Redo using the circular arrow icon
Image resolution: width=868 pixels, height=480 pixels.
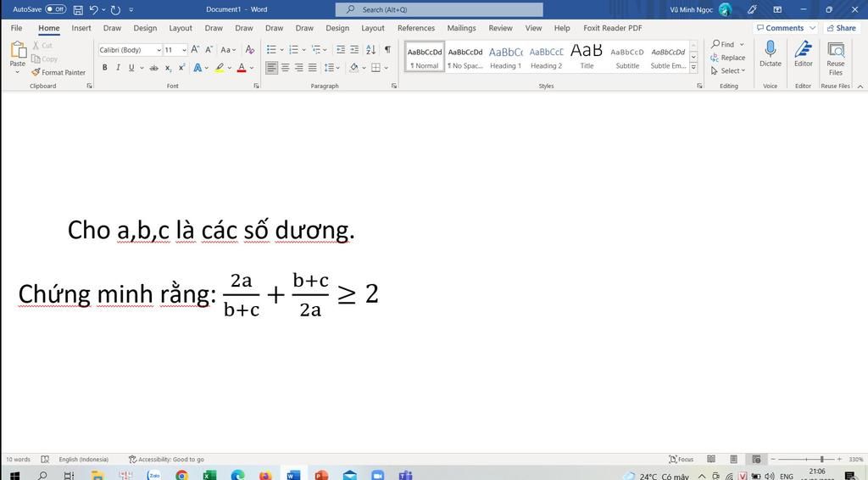coord(115,9)
